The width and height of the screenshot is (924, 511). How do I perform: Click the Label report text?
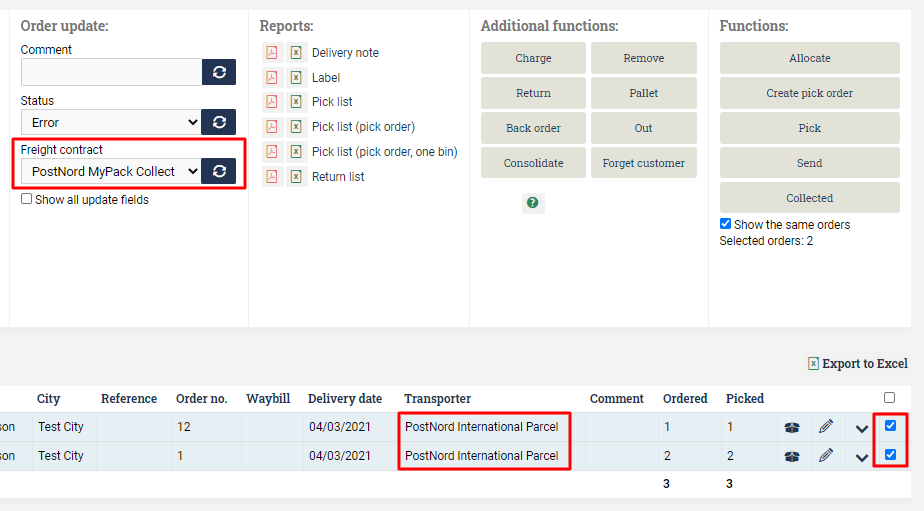pos(325,77)
